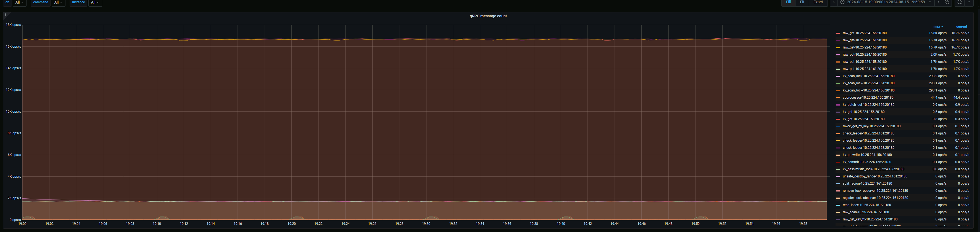Open gRPC message count panel title menu

pyautogui.click(x=488, y=16)
